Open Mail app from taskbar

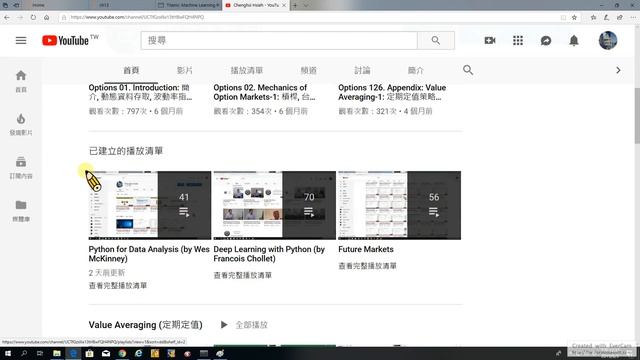[x=106, y=353]
